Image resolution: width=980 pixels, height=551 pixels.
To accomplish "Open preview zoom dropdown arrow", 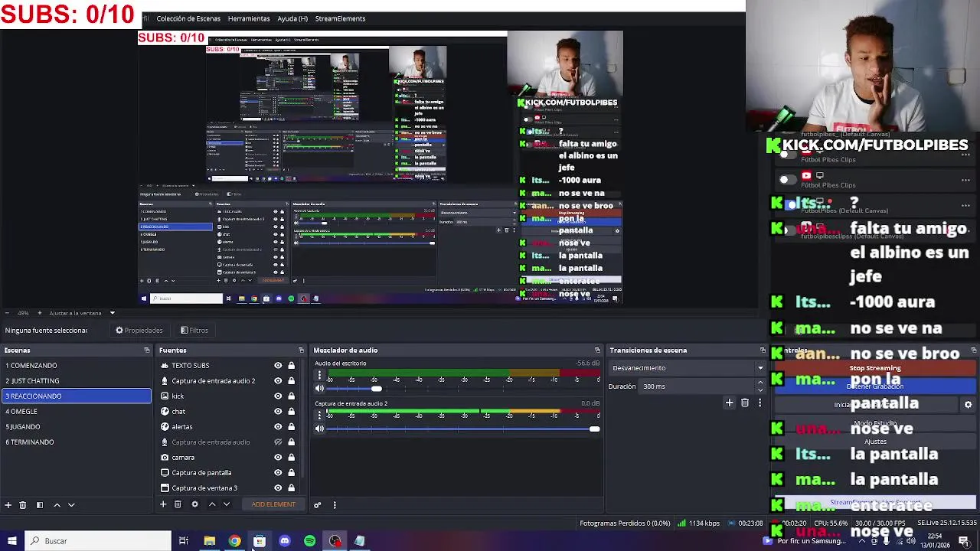I will (x=112, y=313).
